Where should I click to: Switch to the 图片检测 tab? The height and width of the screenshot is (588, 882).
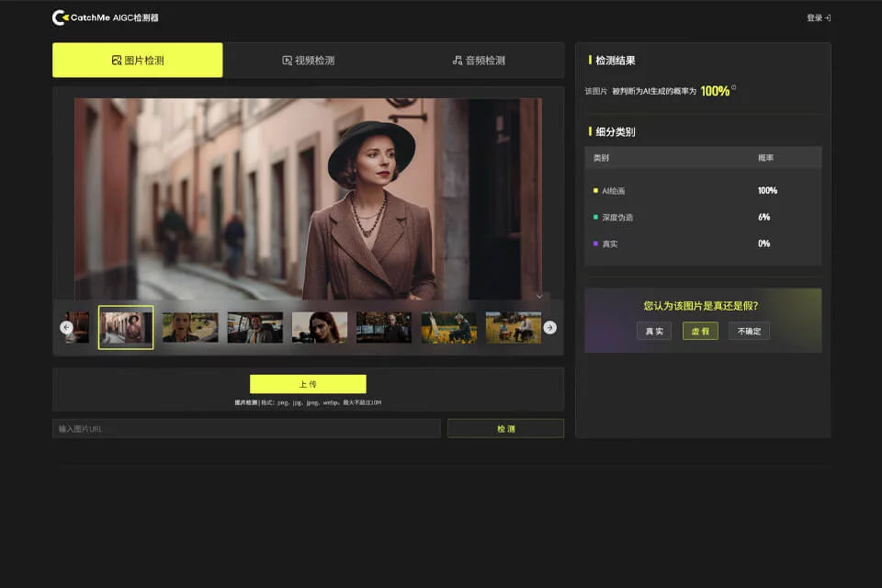pyautogui.click(x=138, y=61)
